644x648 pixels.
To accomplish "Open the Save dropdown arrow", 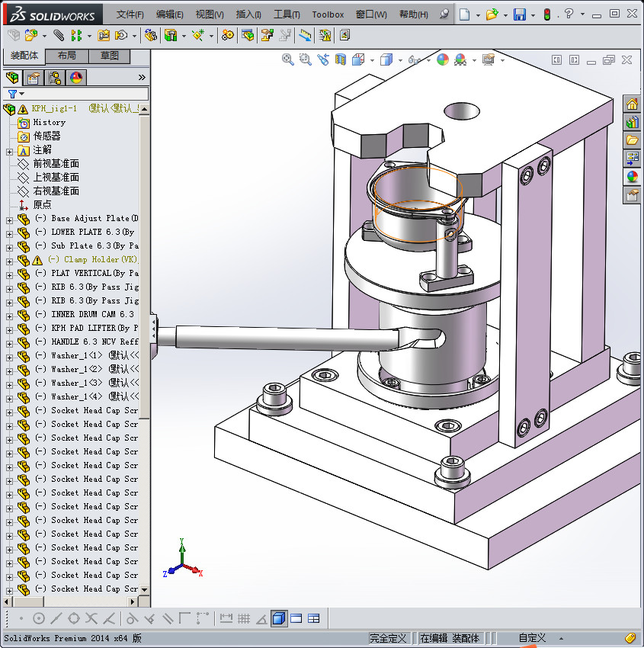I will [x=533, y=15].
